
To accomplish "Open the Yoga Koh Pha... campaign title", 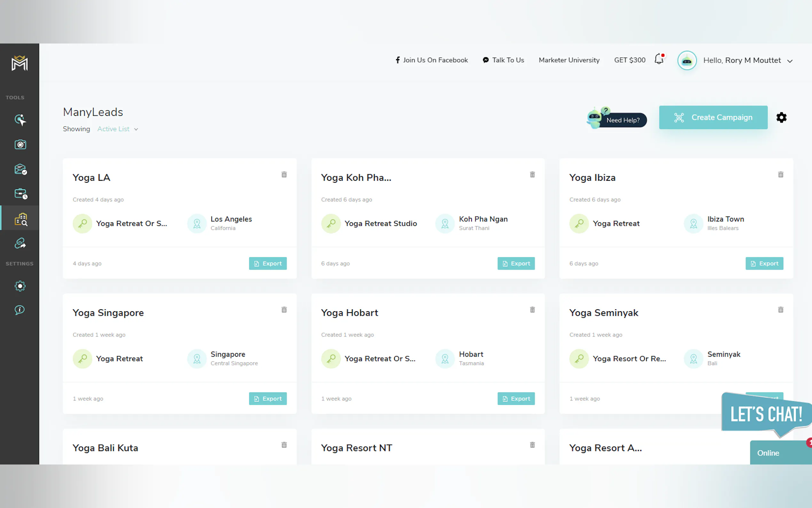I will click(x=356, y=178).
